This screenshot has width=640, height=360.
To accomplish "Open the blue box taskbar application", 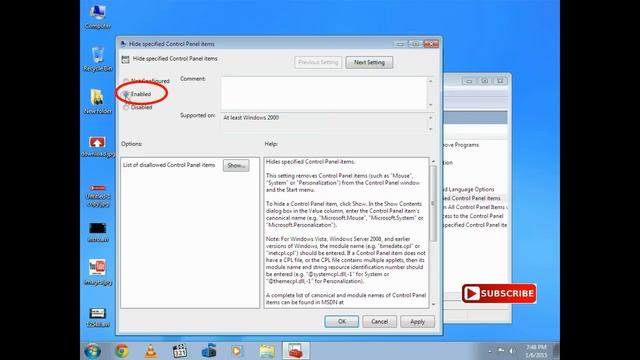I will tap(209, 351).
